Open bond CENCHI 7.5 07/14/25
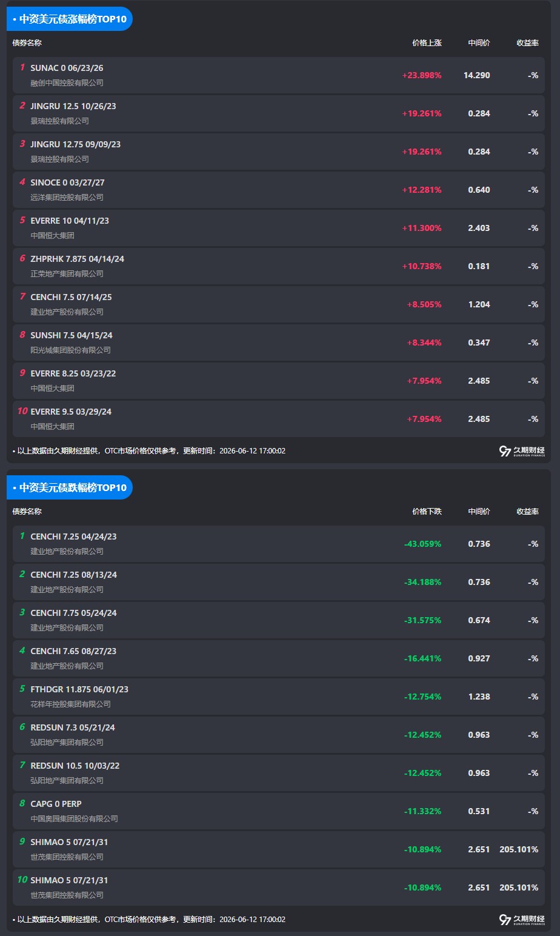The width and height of the screenshot is (560, 936). coord(72,297)
